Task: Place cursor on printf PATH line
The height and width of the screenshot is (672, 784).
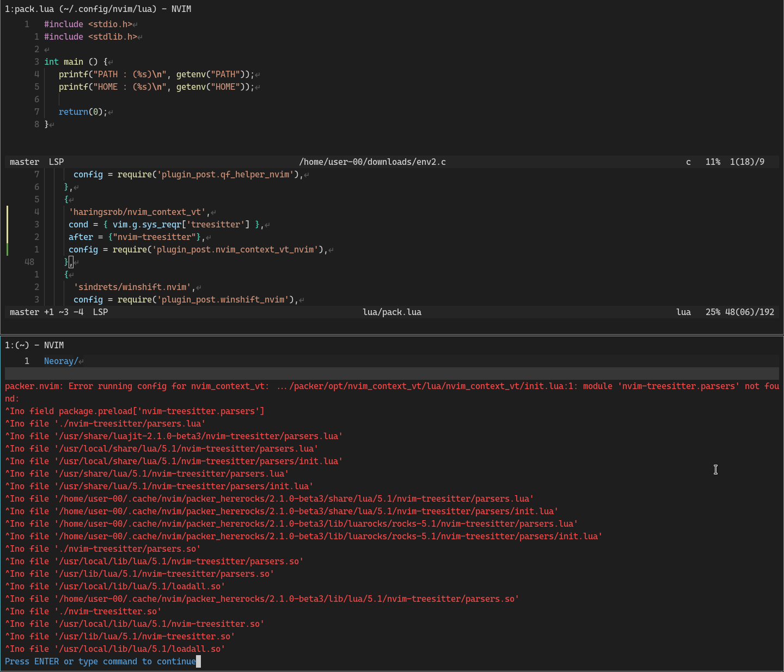Action: point(156,74)
